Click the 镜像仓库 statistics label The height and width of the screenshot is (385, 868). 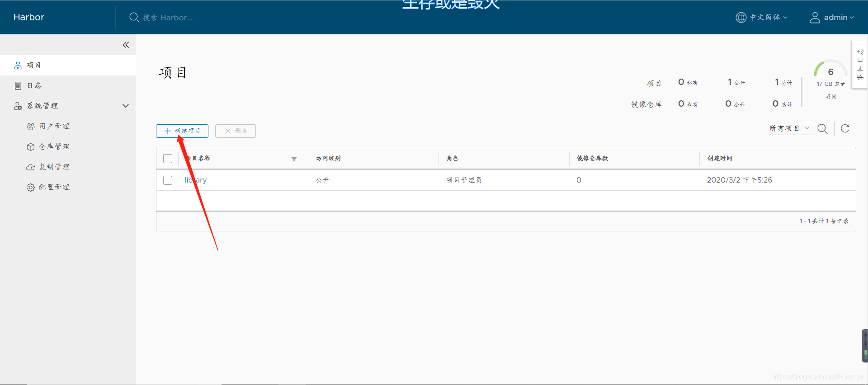coord(646,104)
